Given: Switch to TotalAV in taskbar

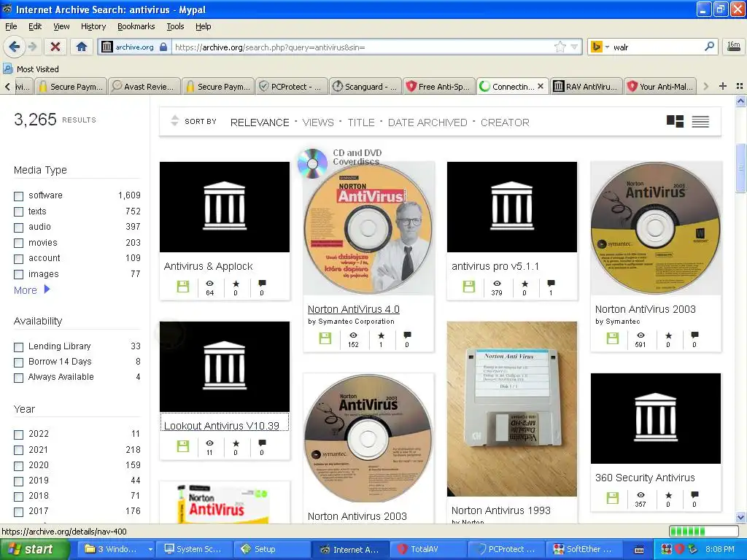Looking at the screenshot, I should (x=427, y=549).
